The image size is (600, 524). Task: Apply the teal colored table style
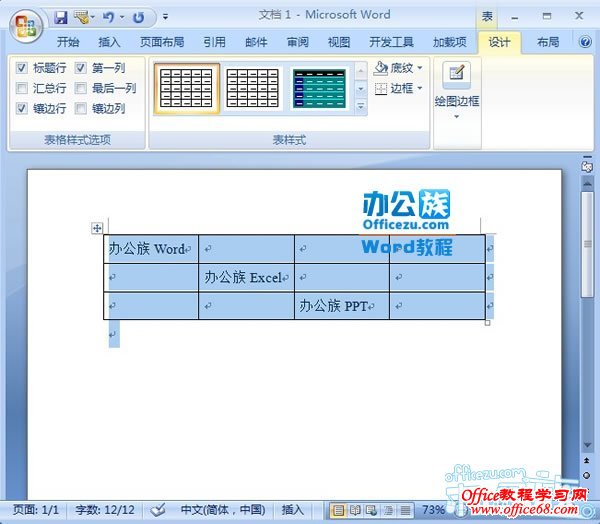[319, 88]
